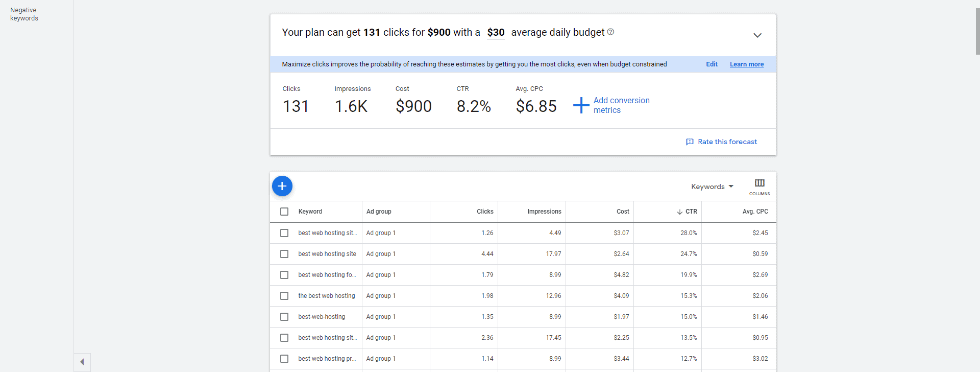
Task: Click the page vertical scrollbar
Action: (977, 31)
